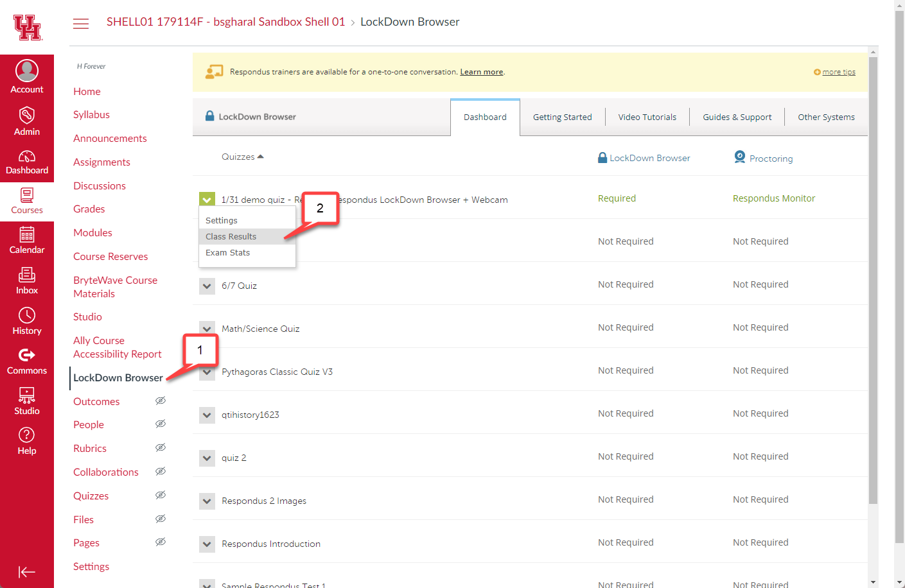The image size is (905, 588).
Task: Click the page scrollbar down arrow
Action: (x=899, y=582)
